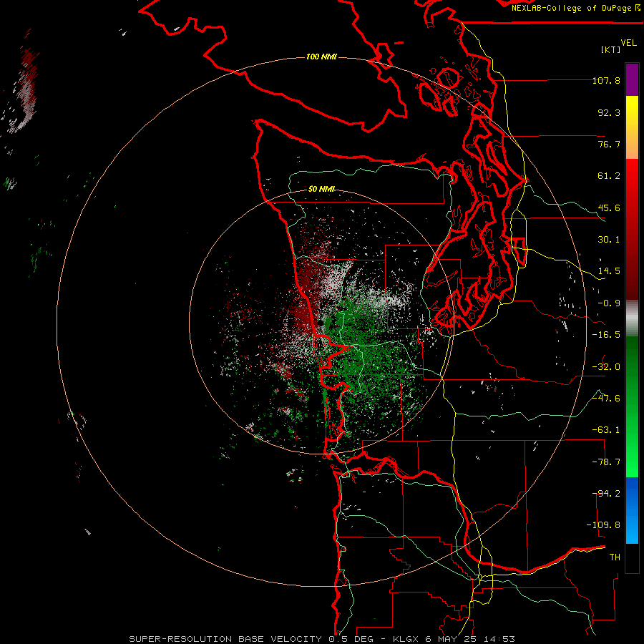Screen dimensions: 644x644
Task: Select the -16.5 legend value
Action: coord(606,335)
